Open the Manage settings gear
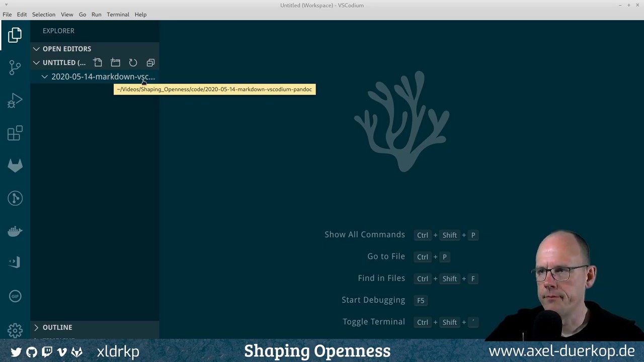The height and width of the screenshot is (362, 644). [x=15, y=330]
